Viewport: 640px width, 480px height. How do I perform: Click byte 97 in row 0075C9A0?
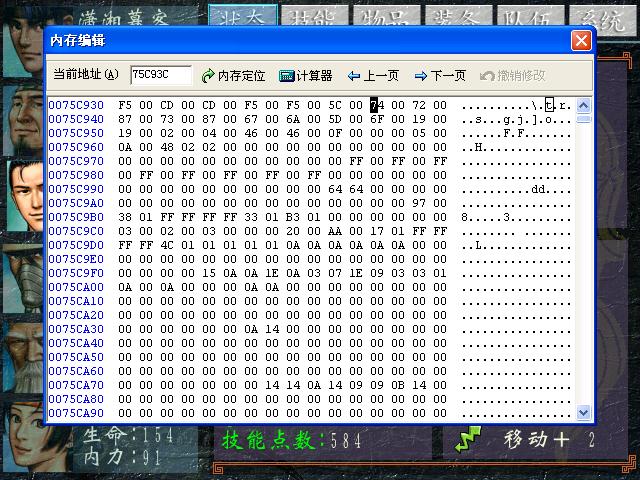pos(419,203)
